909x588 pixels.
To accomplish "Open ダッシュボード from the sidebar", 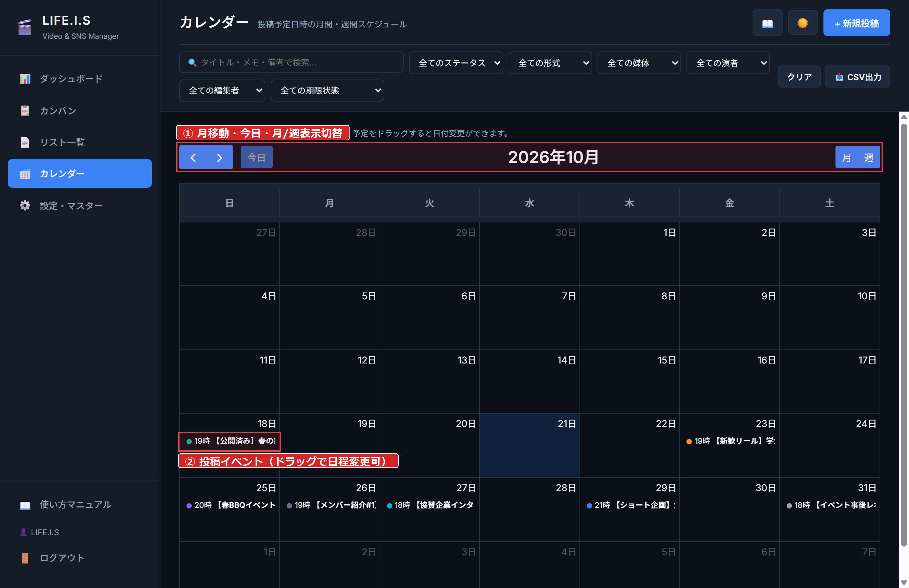I will point(80,79).
